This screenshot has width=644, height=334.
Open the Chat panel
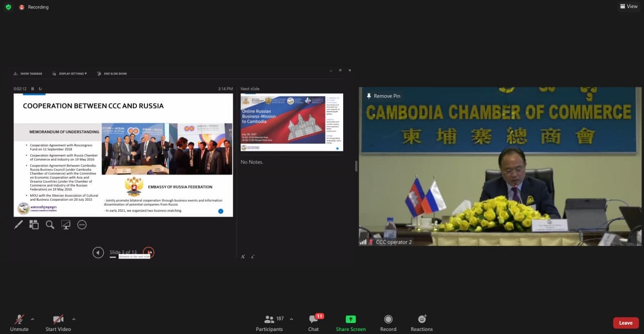pyautogui.click(x=314, y=322)
